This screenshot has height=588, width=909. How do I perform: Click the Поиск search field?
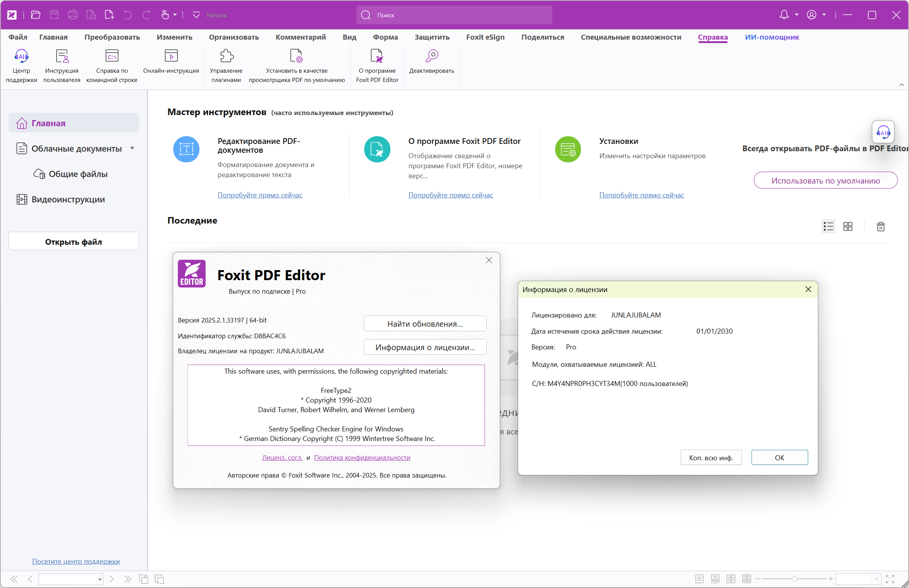pyautogui.click(x=454, y=15)
